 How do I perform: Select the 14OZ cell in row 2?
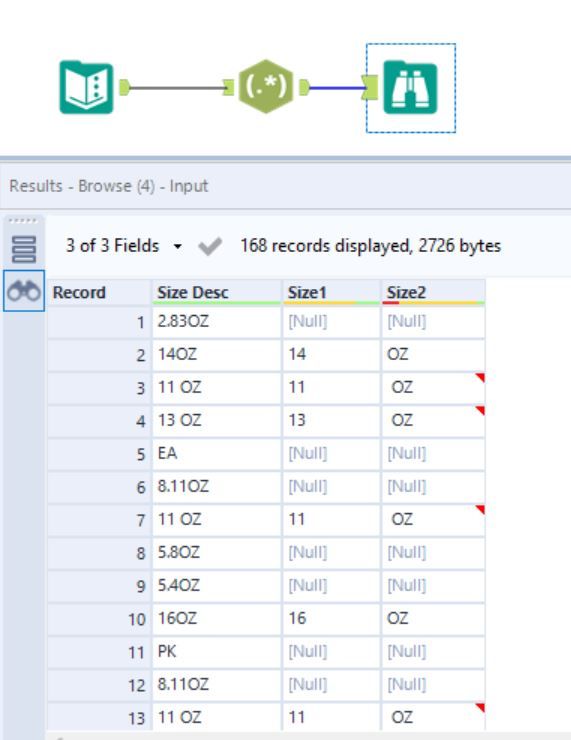217,355
